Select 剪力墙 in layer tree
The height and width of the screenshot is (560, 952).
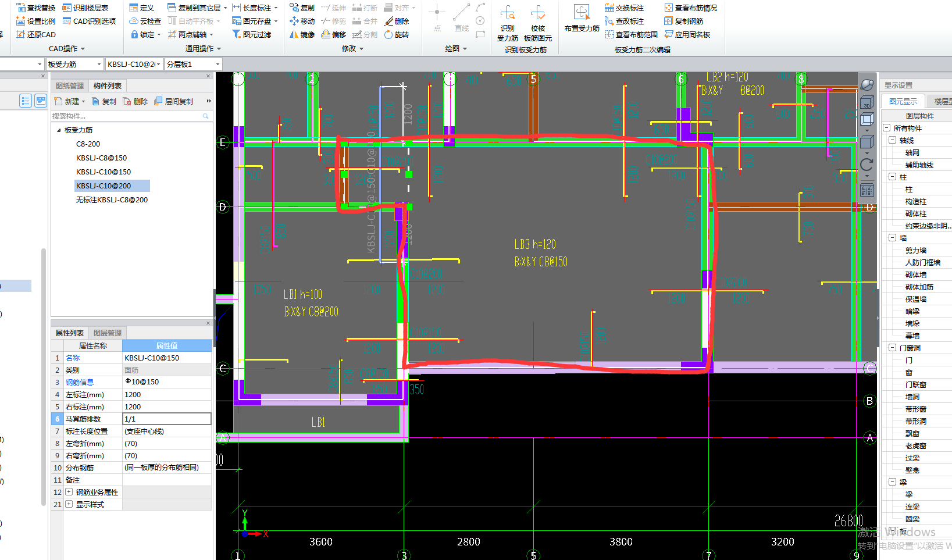pyautogui.click(x=916, y=250)
